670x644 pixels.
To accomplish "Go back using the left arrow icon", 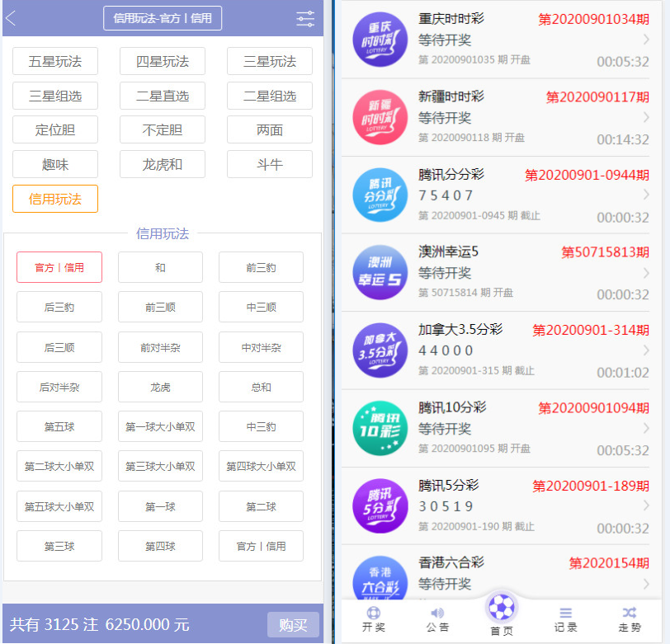I will [x=12, y=18].
